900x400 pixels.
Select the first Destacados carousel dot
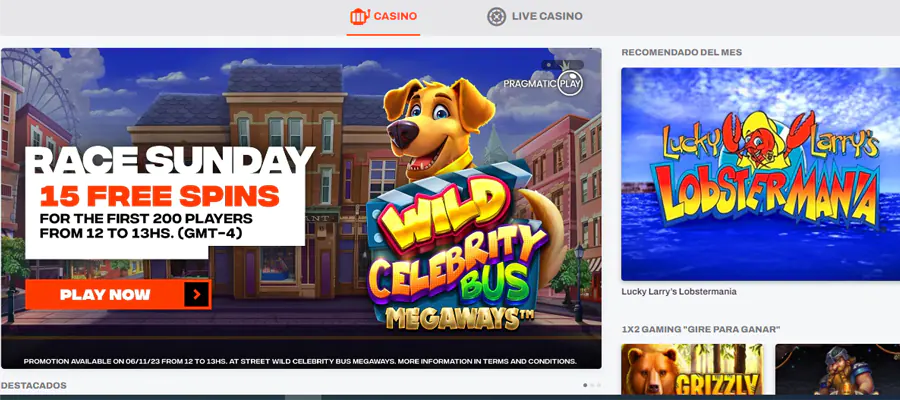[585, 385]
